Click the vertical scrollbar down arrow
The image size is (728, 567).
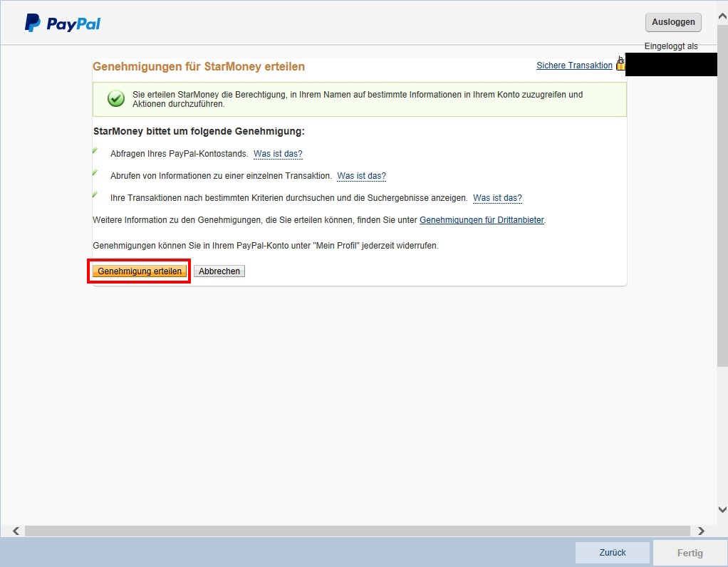(722, 510)
